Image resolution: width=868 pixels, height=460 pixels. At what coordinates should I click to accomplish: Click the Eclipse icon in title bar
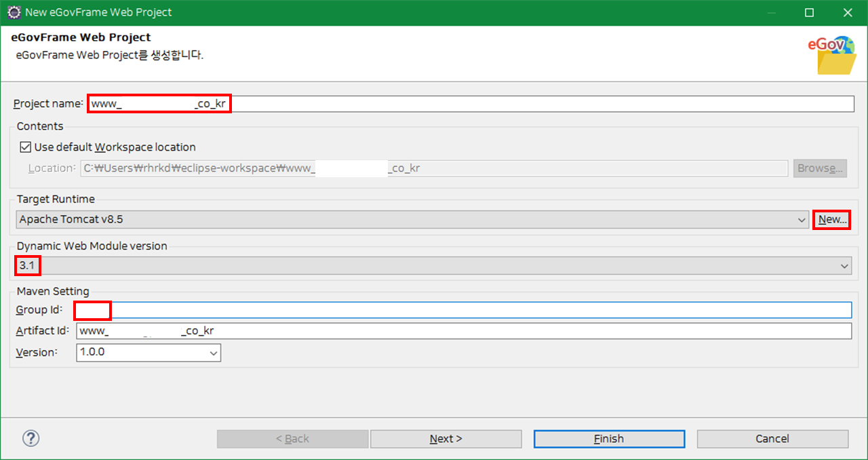coord(13,12)
